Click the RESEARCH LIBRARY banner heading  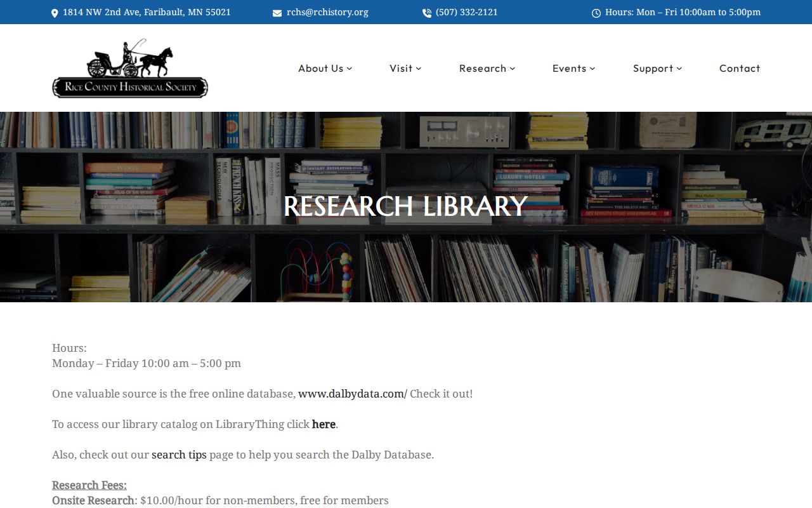pyautogui.click(x=405, y=206)
